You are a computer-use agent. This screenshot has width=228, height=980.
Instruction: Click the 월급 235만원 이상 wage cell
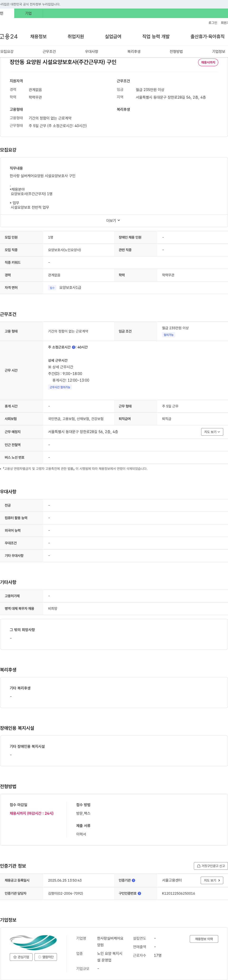point(175,328)
